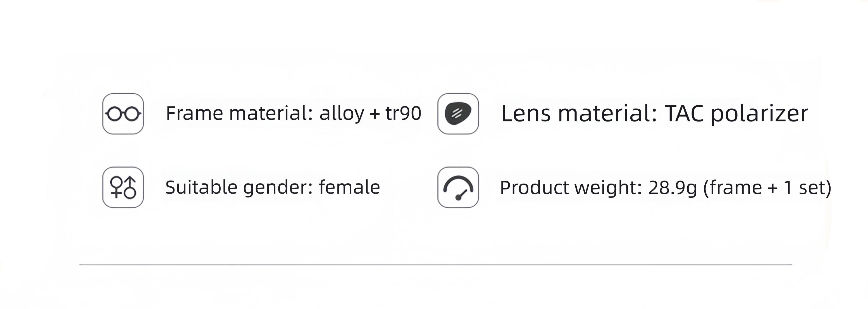Click the weight gauge dial icon
The height and width of the screenshot is (309, 868).
(458, 187)
